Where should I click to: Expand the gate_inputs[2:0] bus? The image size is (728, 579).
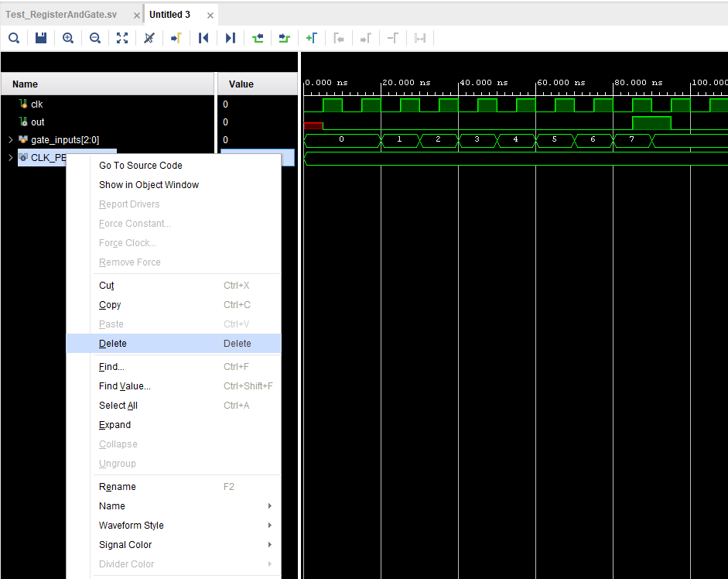click(x=11, y=139)
